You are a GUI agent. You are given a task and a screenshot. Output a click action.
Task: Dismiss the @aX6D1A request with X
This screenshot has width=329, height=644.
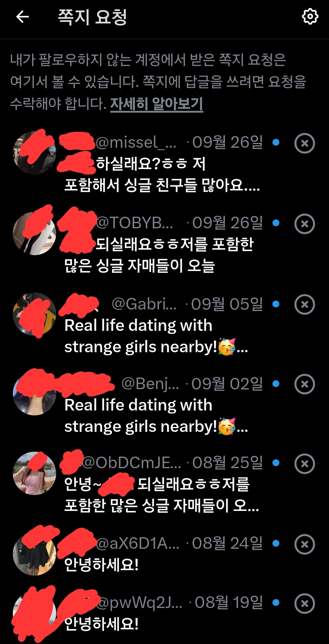pyautogui.click(x=305, y=544)
